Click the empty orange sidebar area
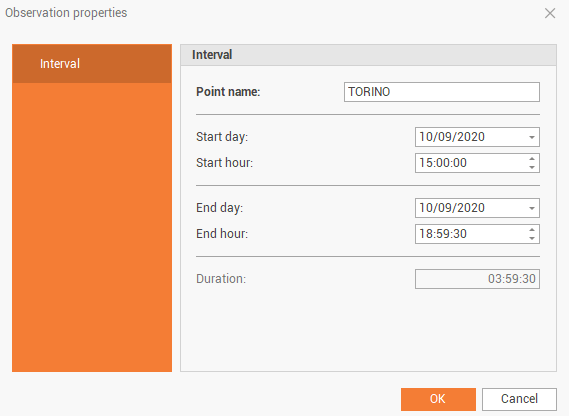The image size is (569, 416). 92,227
